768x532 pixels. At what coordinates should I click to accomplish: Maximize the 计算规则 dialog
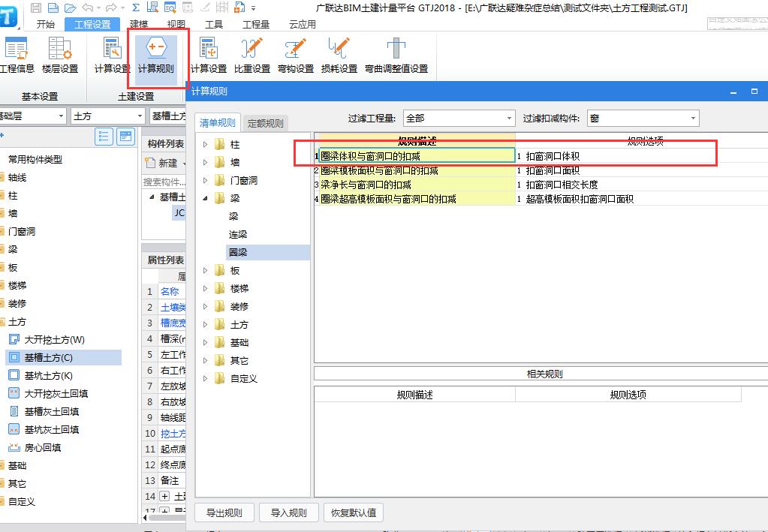click(x=754, y=91)
